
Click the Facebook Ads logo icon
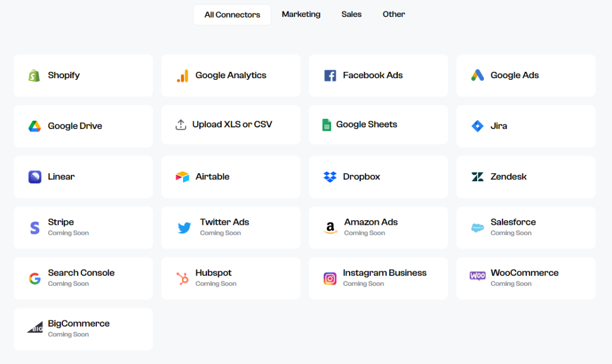(x=330, y=75)
